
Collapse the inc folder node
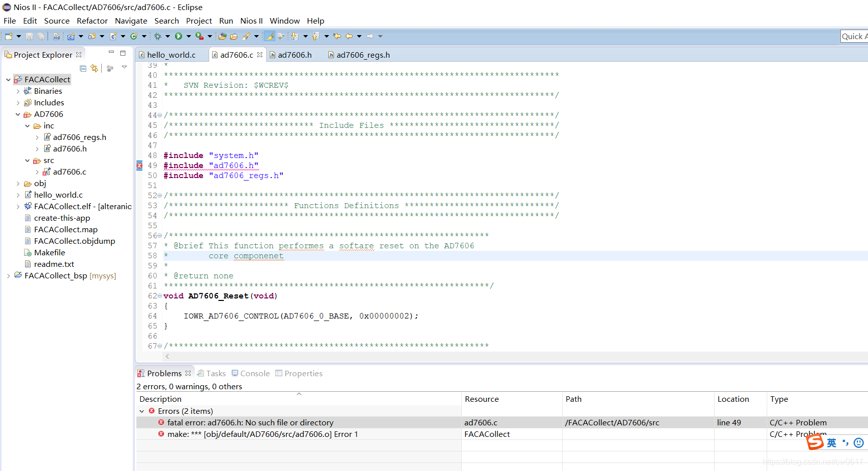(x=28, y=126)
